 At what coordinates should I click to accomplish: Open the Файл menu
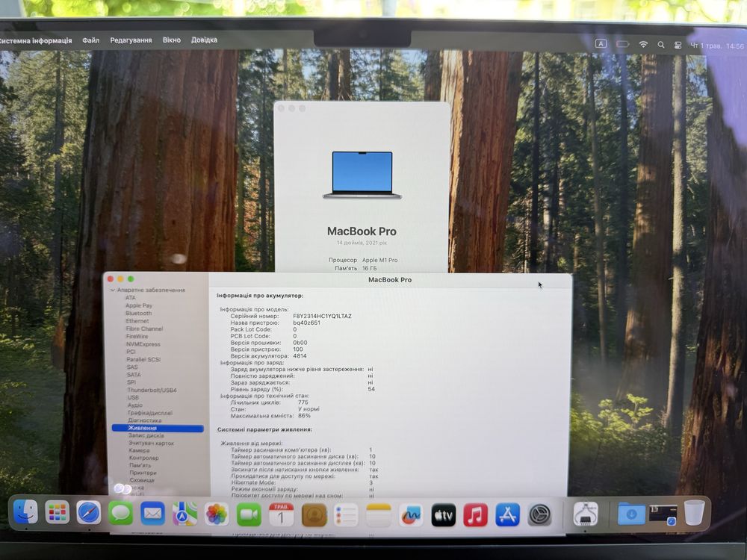[x=90, y=40]
